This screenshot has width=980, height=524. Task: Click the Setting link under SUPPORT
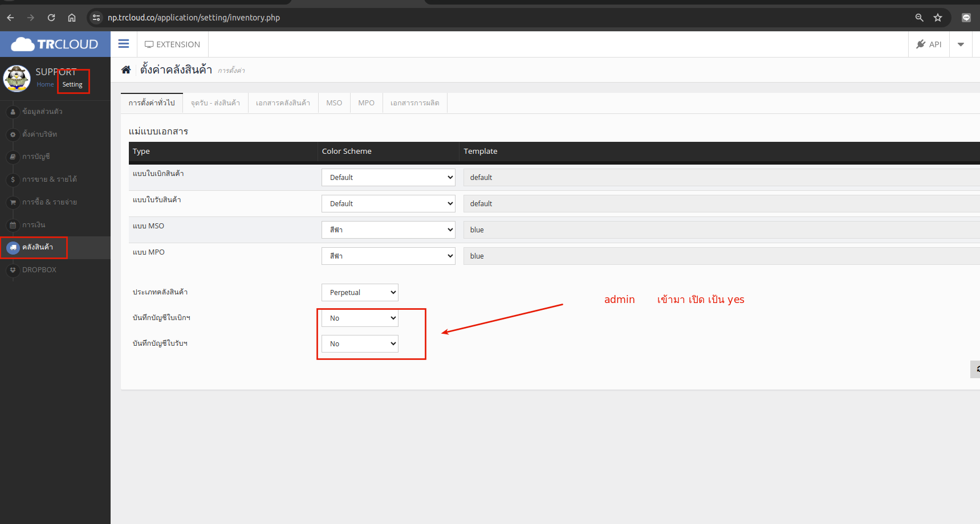(x=72, y=84)
